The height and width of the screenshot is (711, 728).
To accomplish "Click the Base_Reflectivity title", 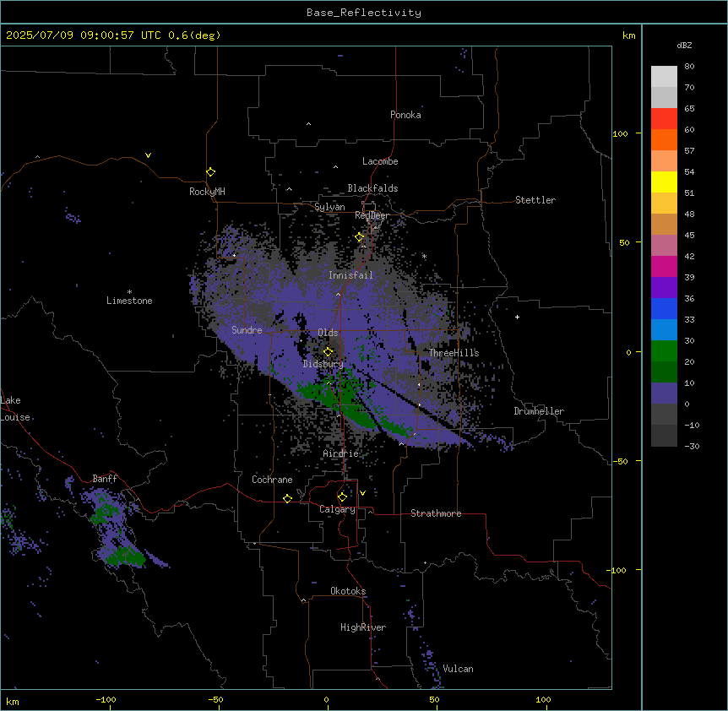I will point(364,13).
